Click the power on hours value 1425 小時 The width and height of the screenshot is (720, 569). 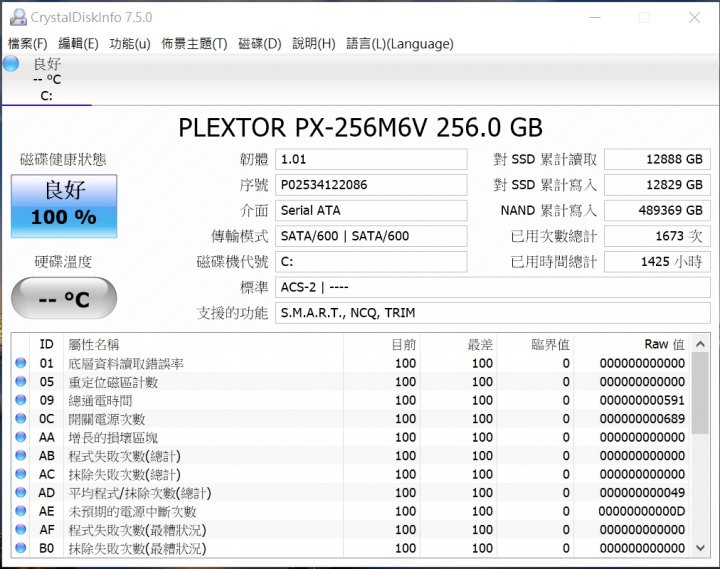[x=657, y=262]
